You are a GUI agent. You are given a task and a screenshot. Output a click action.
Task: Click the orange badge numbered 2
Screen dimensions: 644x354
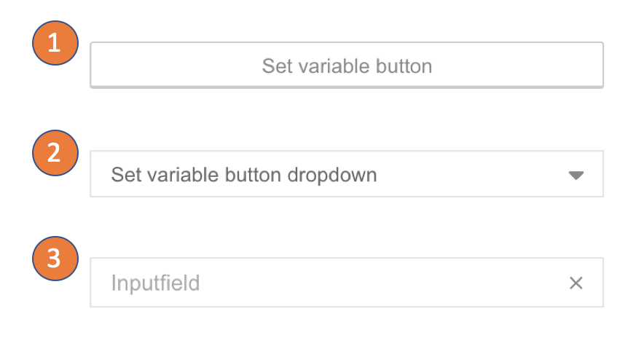[54, 152]
